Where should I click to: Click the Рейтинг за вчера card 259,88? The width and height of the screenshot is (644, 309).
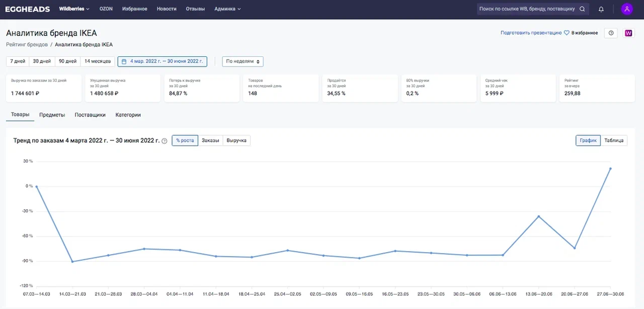pyautogui.click(x=596, y=88)
